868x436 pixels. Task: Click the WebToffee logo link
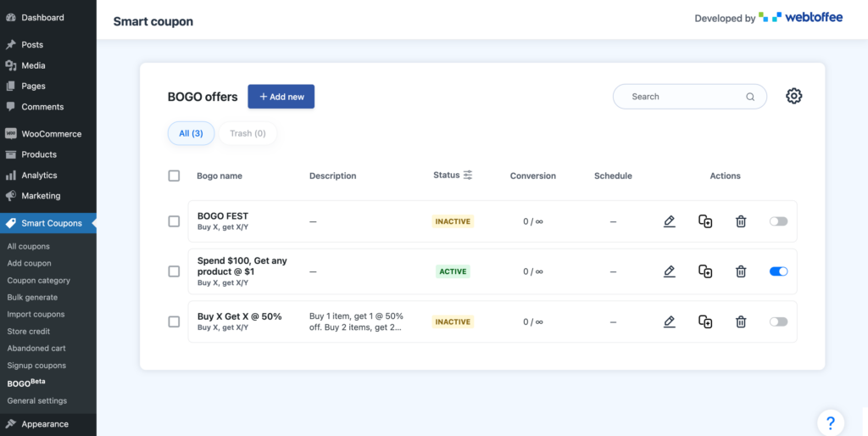[x=800, y=18]
